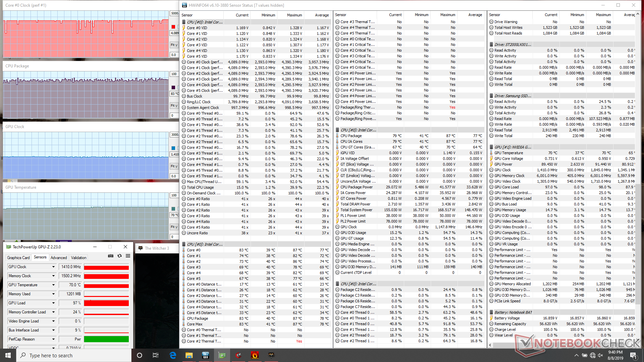
Task: Click Fit y button on CPU Package graph
Action: click(174, 106)
